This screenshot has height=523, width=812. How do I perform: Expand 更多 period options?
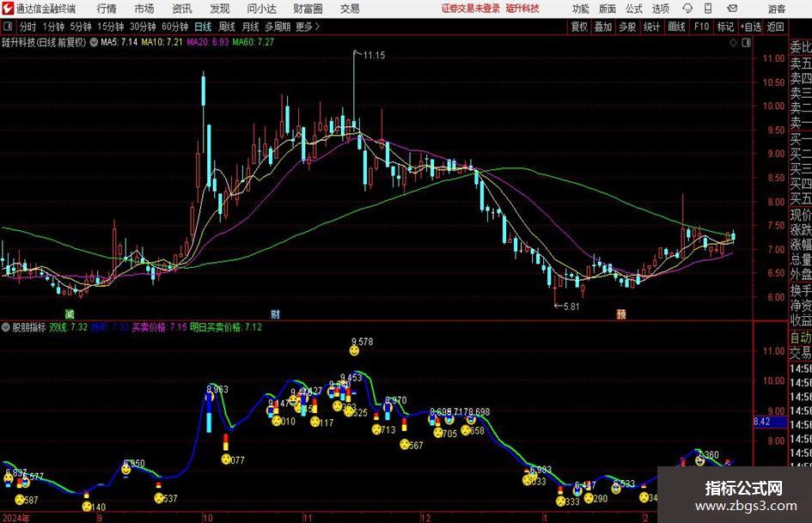[308, 27]
